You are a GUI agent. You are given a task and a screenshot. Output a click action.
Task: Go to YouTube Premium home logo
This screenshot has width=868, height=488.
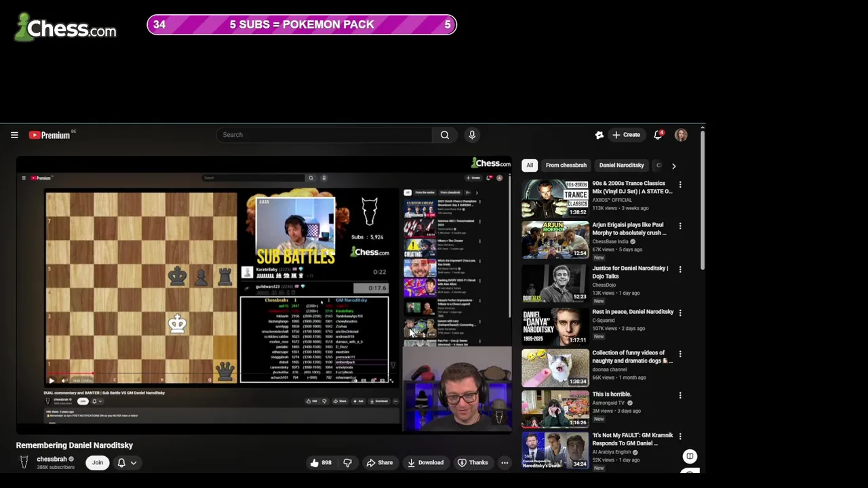50,135
